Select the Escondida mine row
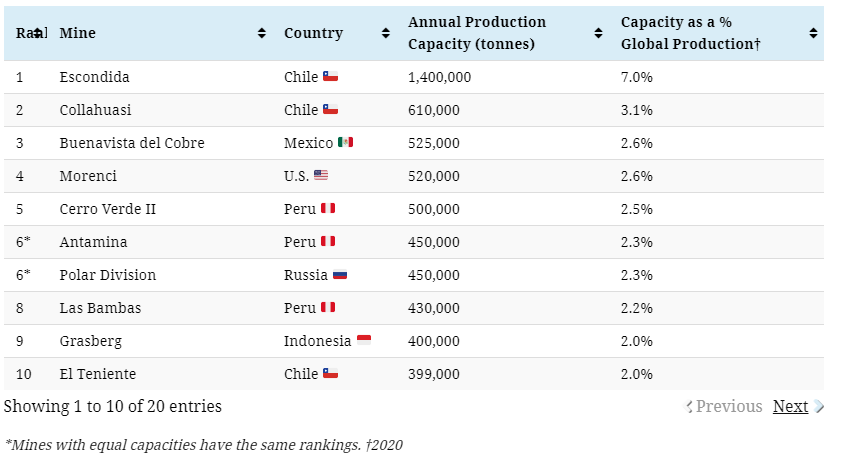Screen dimensions: 841x465 [95, 77]
